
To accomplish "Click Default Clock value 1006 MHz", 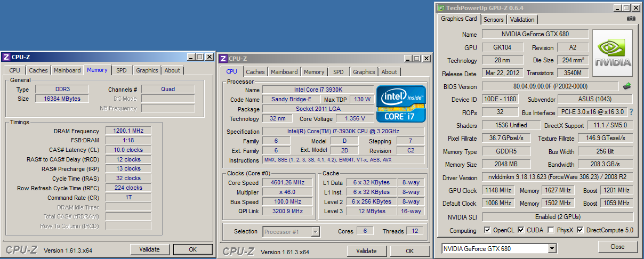I will click(x=498, y=203).
